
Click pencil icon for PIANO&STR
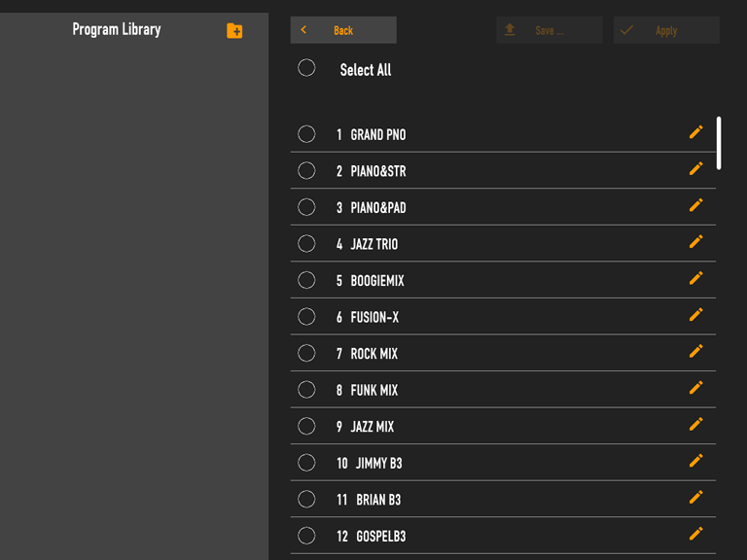point(696,168)
